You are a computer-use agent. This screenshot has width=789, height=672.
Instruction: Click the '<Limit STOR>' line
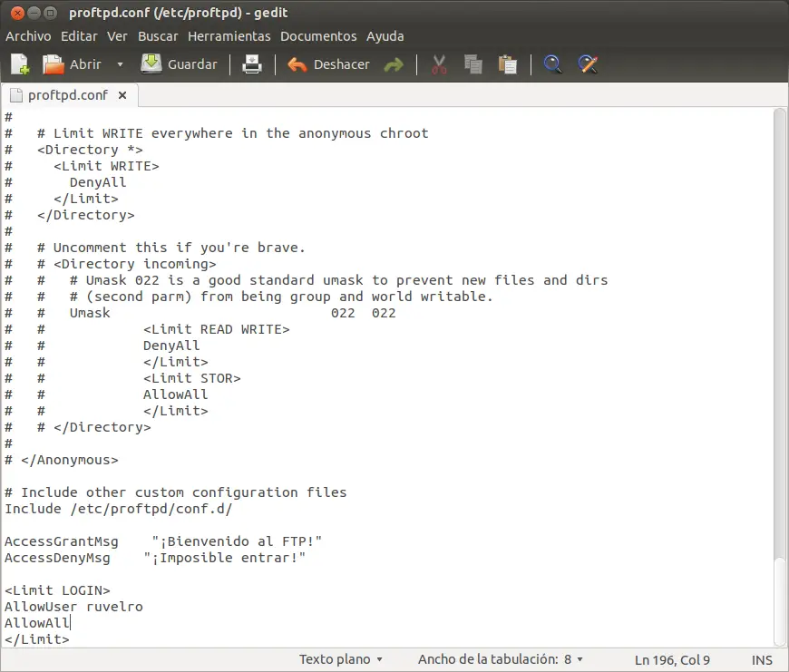191,378
